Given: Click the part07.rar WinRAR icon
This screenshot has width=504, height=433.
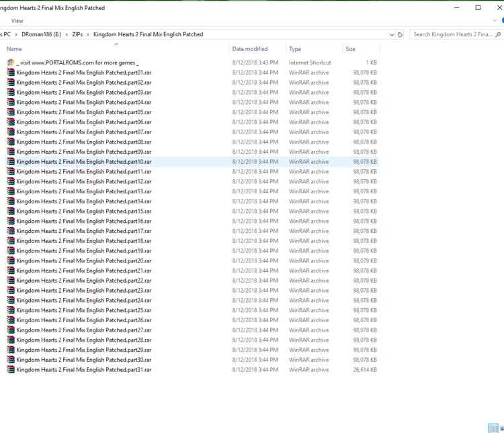Looking at the screenshot, I should click(x=11, y=132).
